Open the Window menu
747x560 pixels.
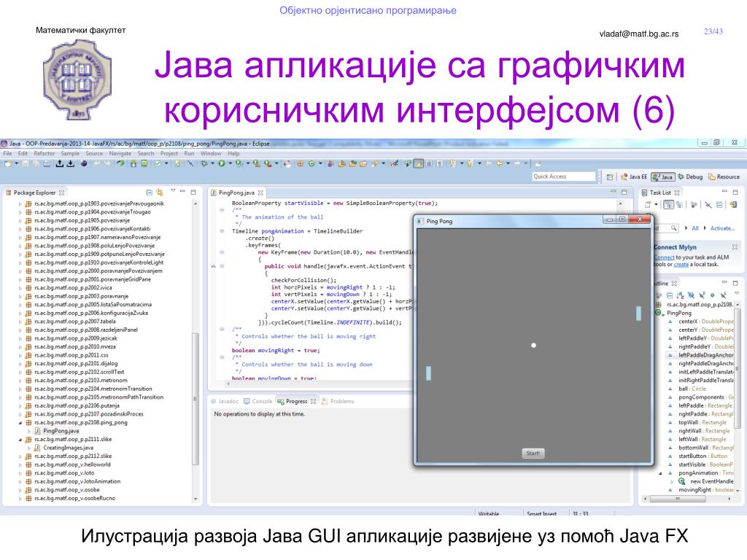[x=211, y=153]
